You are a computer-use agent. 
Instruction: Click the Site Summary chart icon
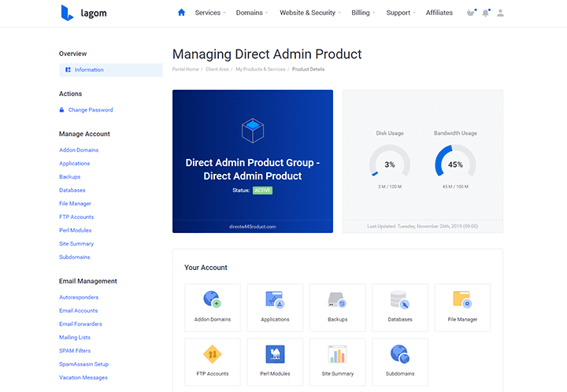[x=337, y=354]
